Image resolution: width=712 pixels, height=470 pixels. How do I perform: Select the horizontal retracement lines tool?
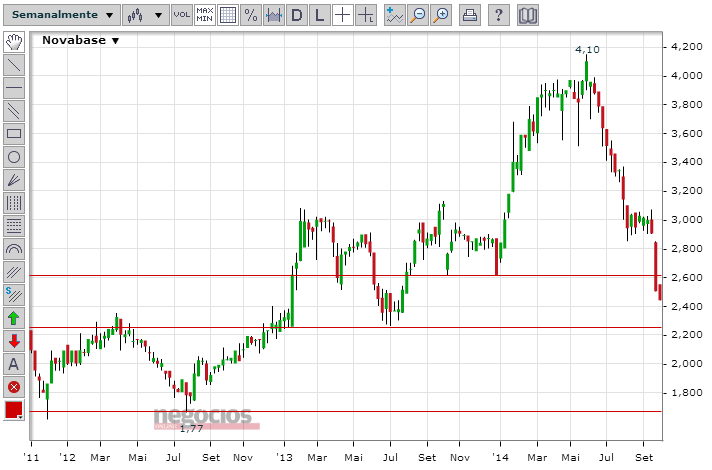14,226
